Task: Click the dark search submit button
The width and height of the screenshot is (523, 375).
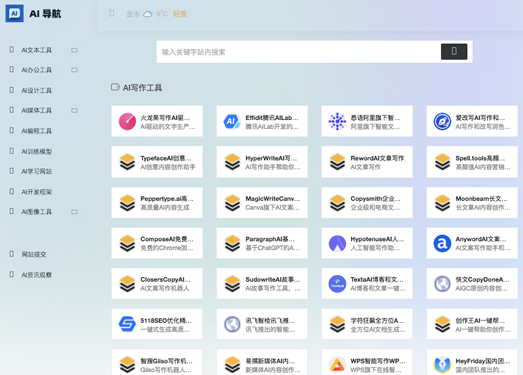Action: pos(454,51)
